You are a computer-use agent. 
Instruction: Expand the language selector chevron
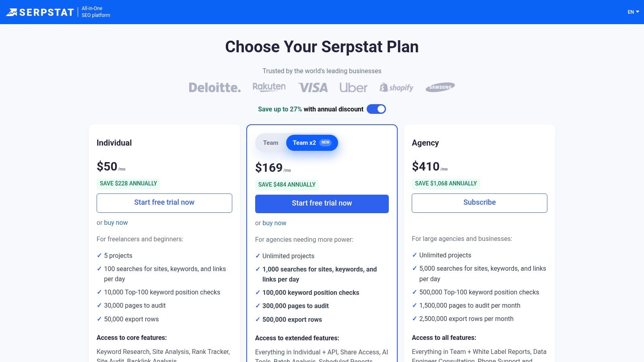[x=637, y=12]
